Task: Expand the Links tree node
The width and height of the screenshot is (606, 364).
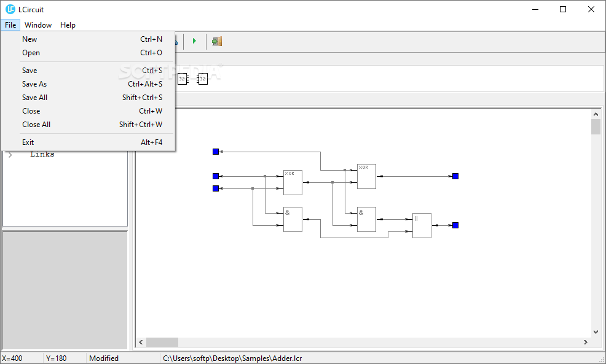Action: tap(10, 155)
